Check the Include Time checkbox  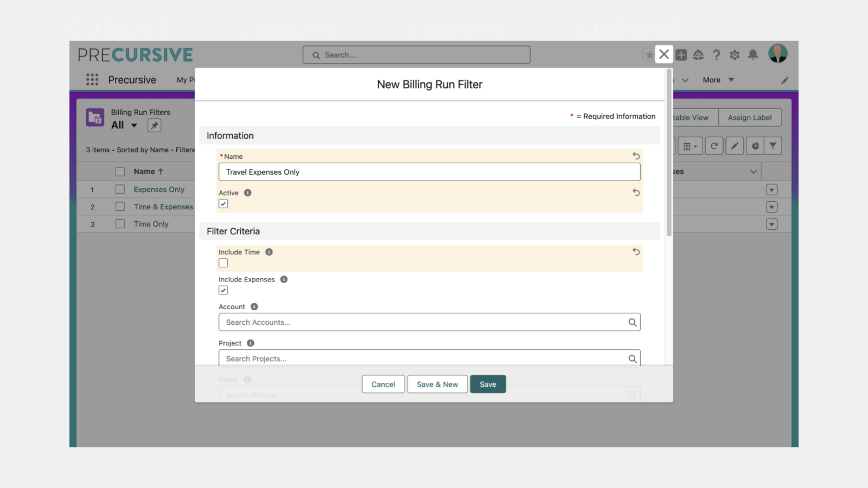coord(224,263)
